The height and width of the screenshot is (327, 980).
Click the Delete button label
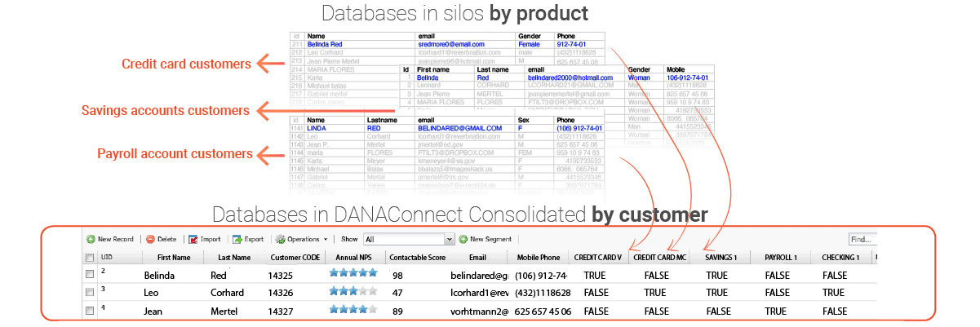point(166,239)
